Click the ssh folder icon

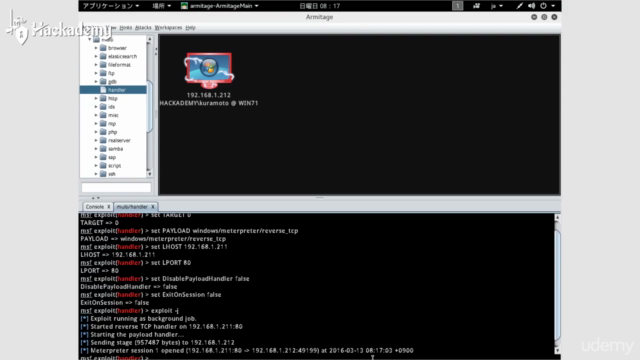103,174
